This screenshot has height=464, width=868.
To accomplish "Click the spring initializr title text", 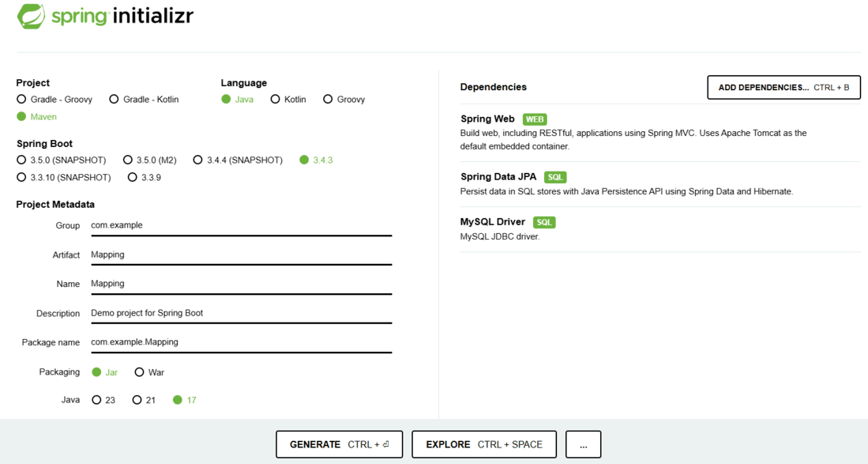I will point(122,16).
